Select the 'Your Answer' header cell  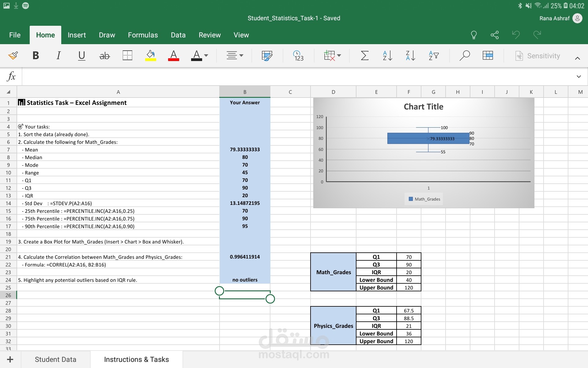point(245,103)
